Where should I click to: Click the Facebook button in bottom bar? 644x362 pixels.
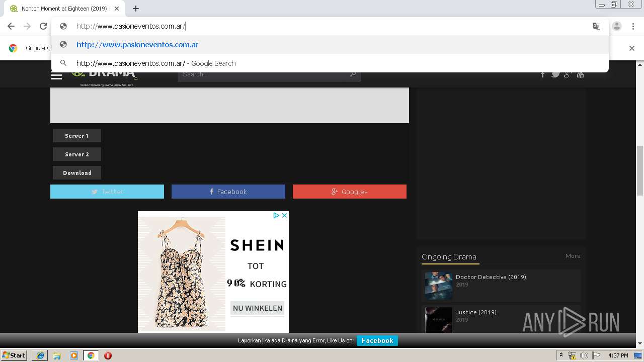tap(377, 340)
